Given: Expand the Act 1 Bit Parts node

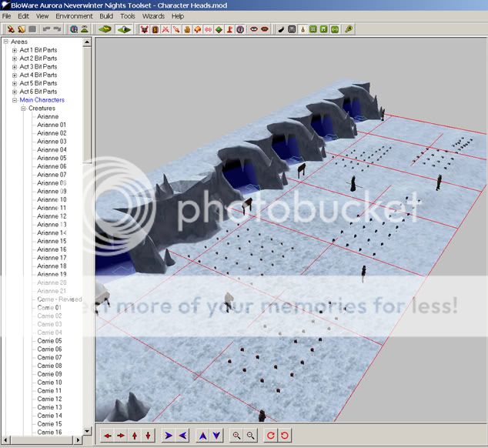Looking at the screenshot, I should pyautogui.click(x=15, y=50).
